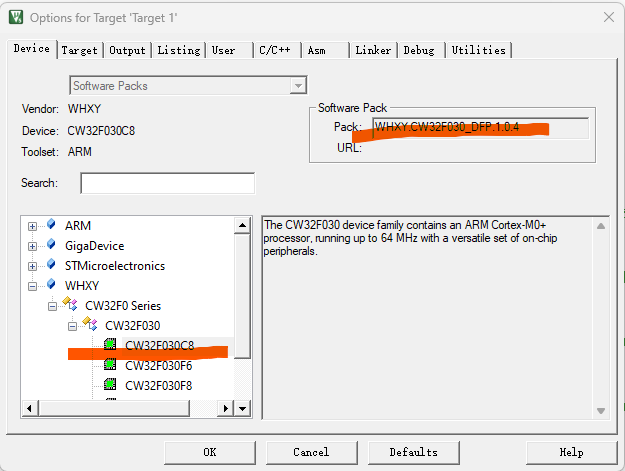Image resolution: width=625 pixels, height=471 pixels.
Task: Select CW32F030F8 in the device tree
Action: coord(159,385)
